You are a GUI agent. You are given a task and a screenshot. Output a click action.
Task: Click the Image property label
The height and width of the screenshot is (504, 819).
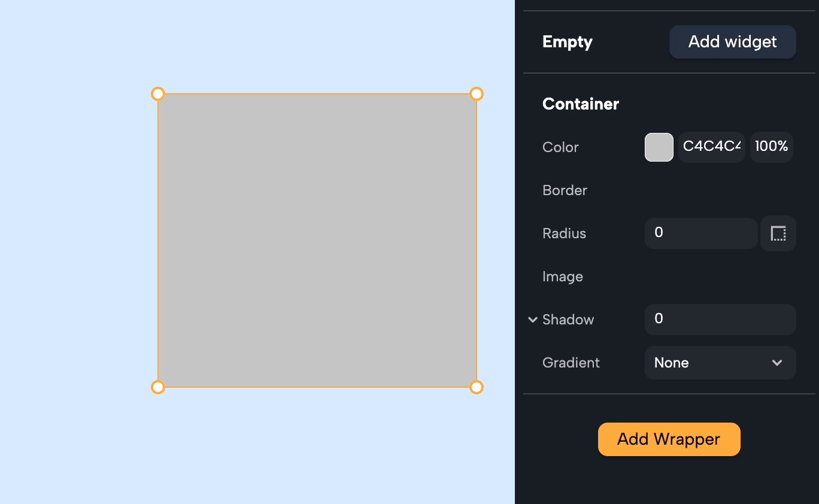(x=563, y=277)
